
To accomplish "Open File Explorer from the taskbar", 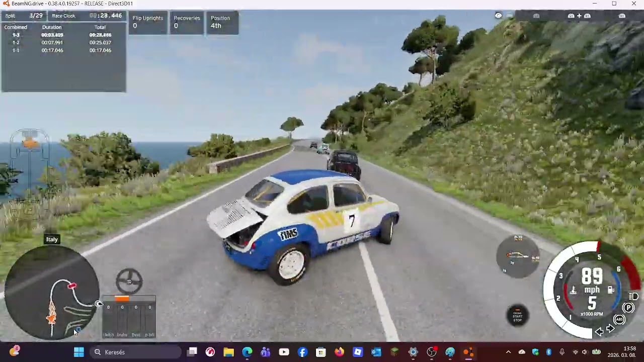I will click(228, 352).
